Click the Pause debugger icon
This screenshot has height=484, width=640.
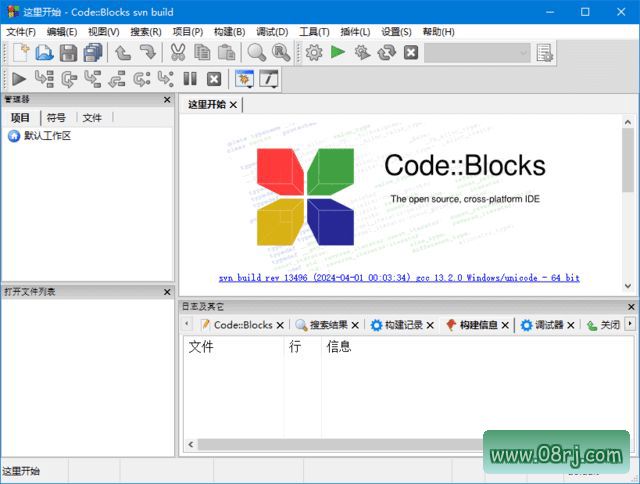click(x=190, y=79)
